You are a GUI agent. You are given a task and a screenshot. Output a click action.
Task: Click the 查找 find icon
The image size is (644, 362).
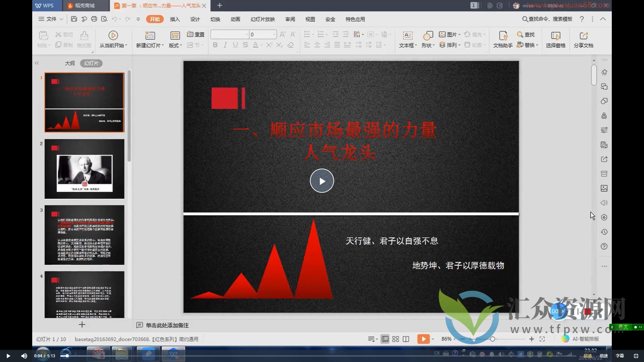coord(527,35)
